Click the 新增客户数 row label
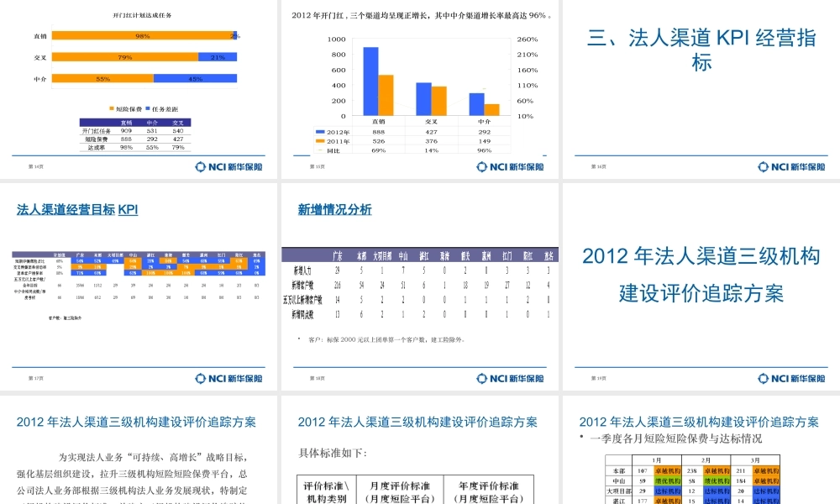The width and height of the screenshot is (840, 504). 302,286
